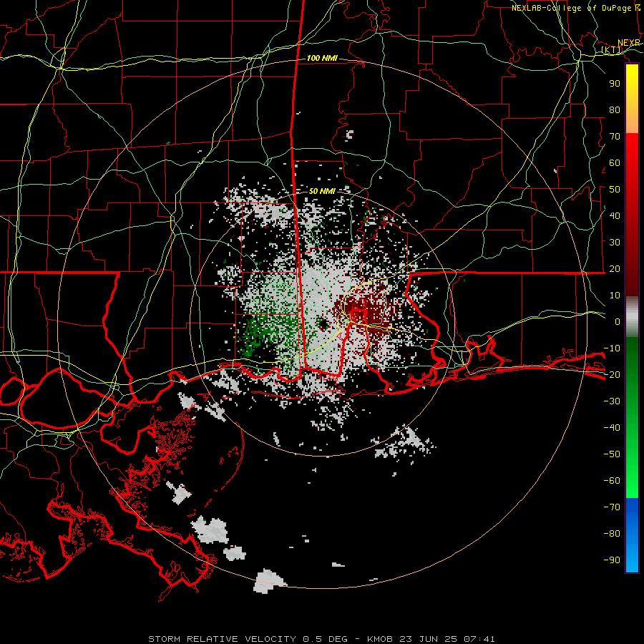Screen dimensions: 644x644
Task: Click the -10 value on the color scale
Action: point(612,348)
